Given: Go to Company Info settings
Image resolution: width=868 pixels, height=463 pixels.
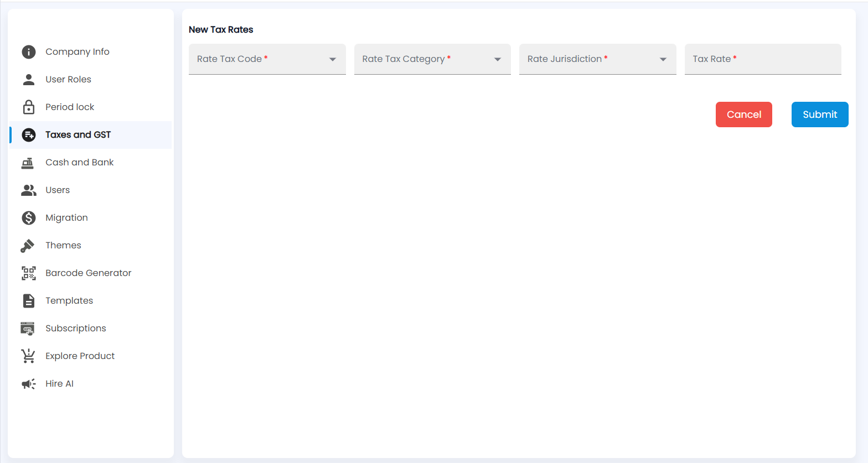Looking at the screenshot, I should click(91, 52).
